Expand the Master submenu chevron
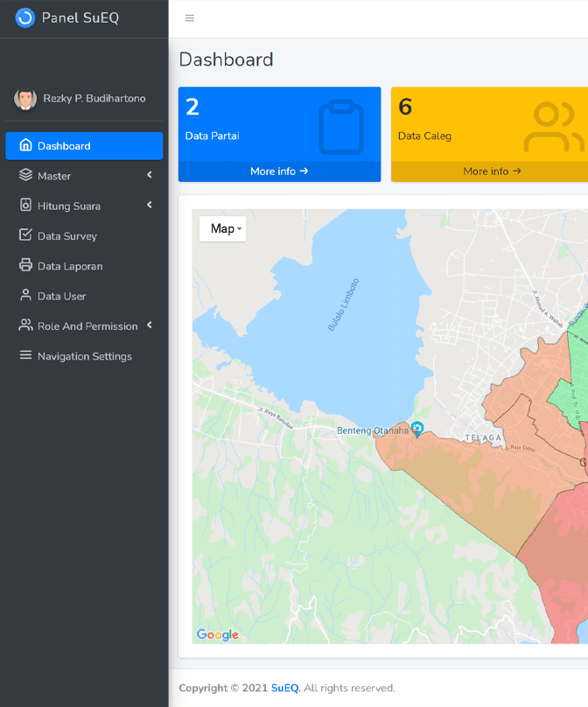The image size is (588, 707). [150, 175]
